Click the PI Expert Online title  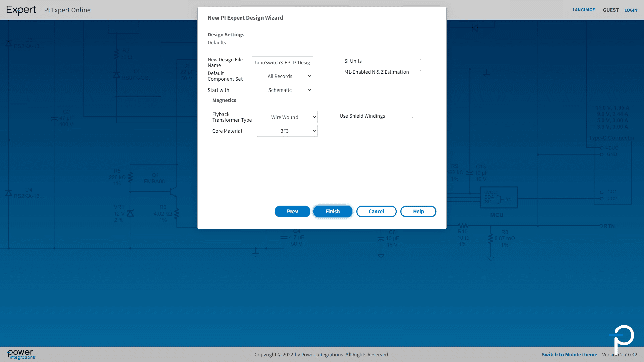[67, 10]
